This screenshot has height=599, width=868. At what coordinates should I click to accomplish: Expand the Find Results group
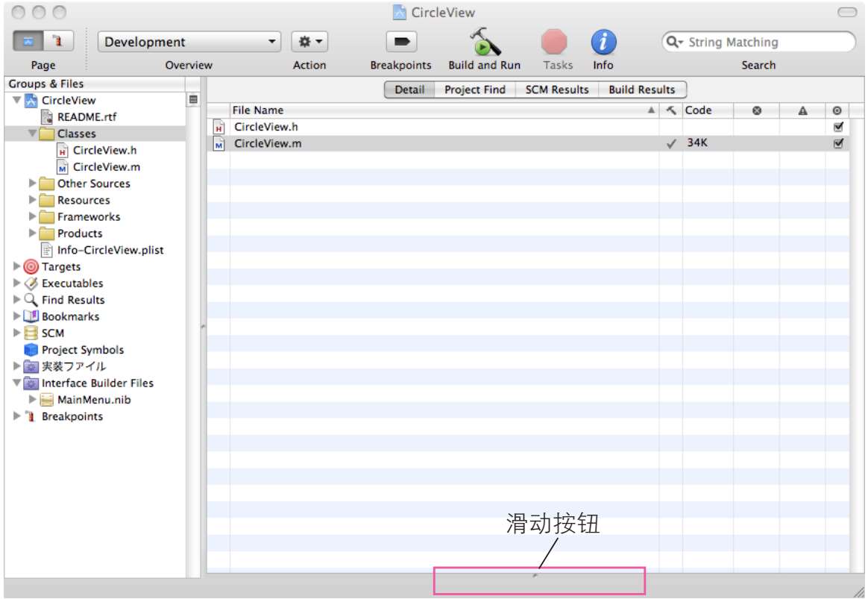pyautogui.click(x=16, y=300)
